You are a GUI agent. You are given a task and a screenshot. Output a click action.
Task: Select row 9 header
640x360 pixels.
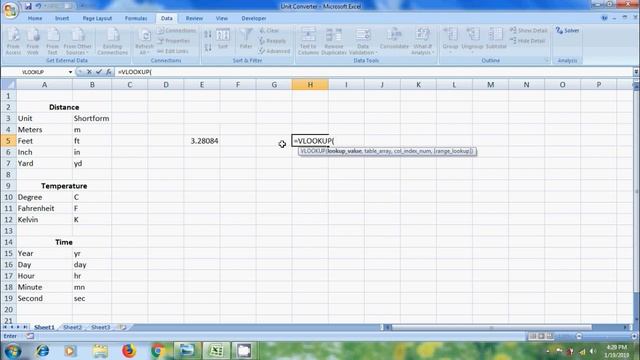[x=8, y=186]
